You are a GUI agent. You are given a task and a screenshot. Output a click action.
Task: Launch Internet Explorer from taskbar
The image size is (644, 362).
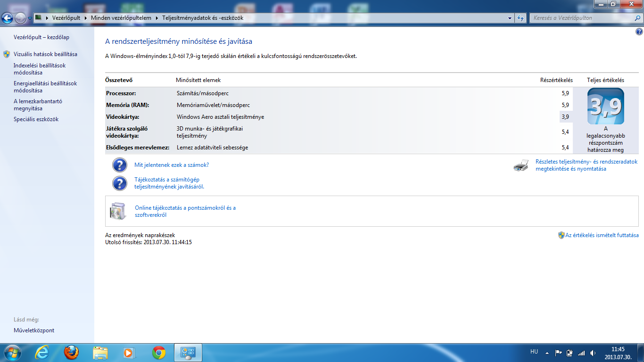(42, 353)
